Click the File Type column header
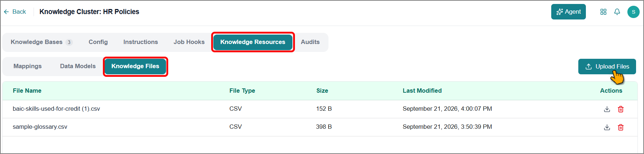 click(242, 91)
